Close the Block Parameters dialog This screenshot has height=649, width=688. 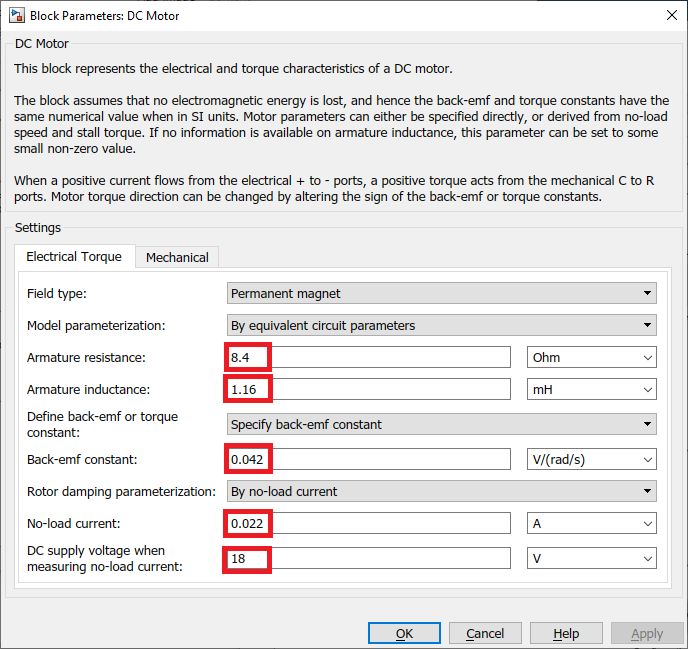click(x=668, y=16)
